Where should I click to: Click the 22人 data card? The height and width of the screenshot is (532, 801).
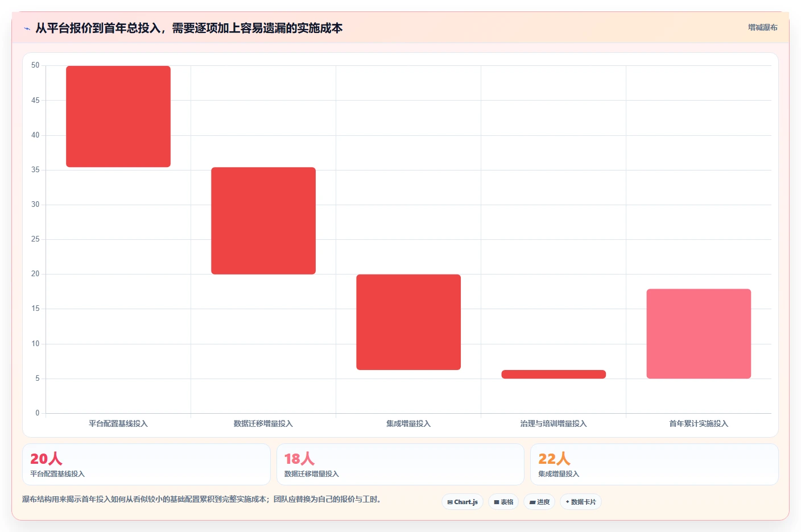[654, 464]
